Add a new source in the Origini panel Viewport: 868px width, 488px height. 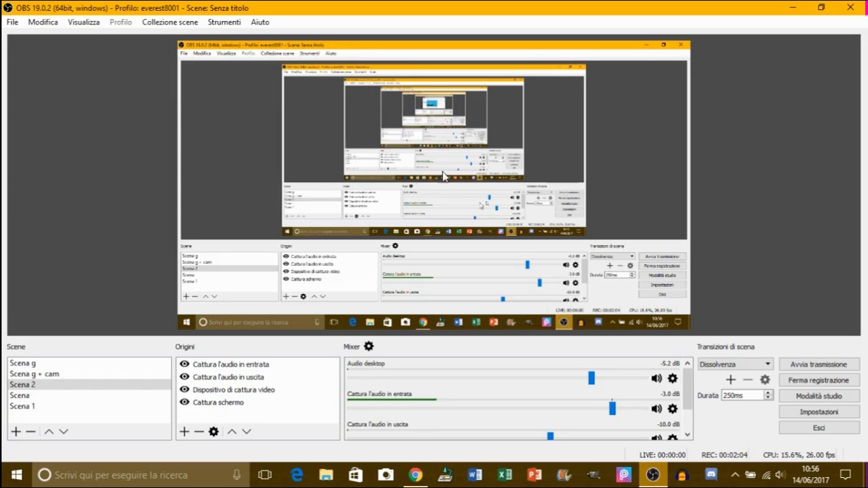[184, 431]
